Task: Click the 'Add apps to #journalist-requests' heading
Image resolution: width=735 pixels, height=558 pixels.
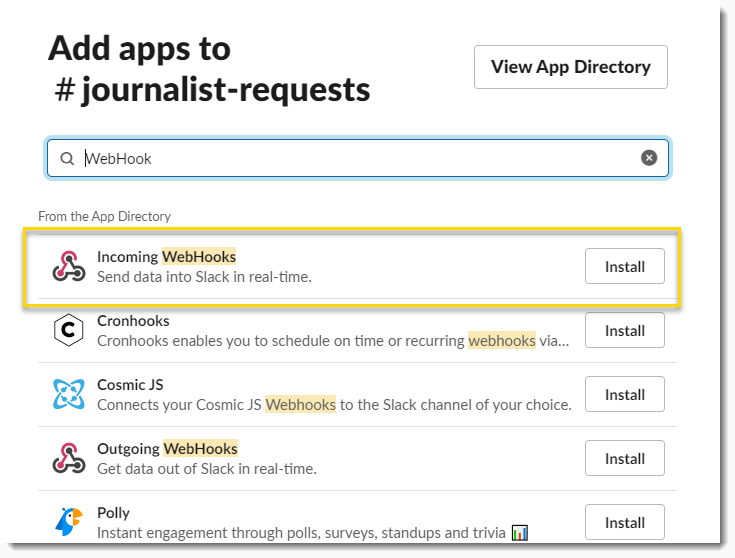Action: point(210,69)
